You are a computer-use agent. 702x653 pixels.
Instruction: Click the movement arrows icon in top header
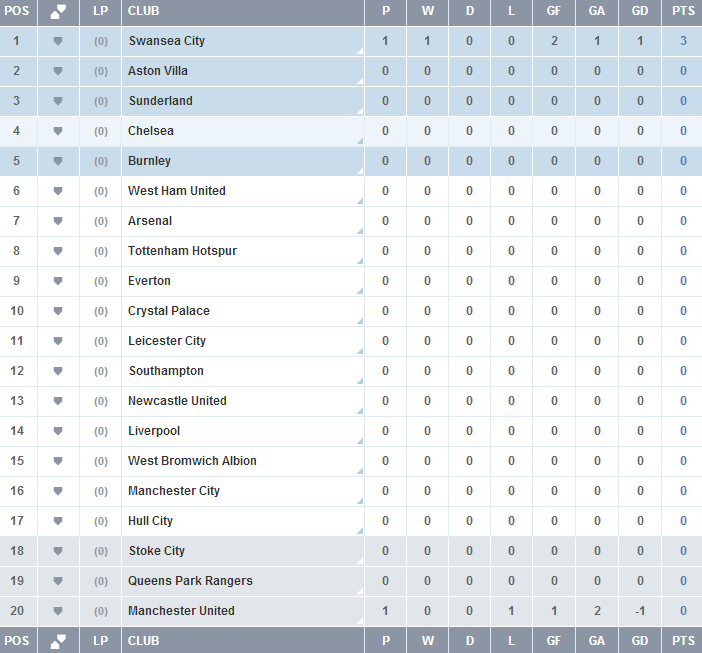[x=58, y=12]
